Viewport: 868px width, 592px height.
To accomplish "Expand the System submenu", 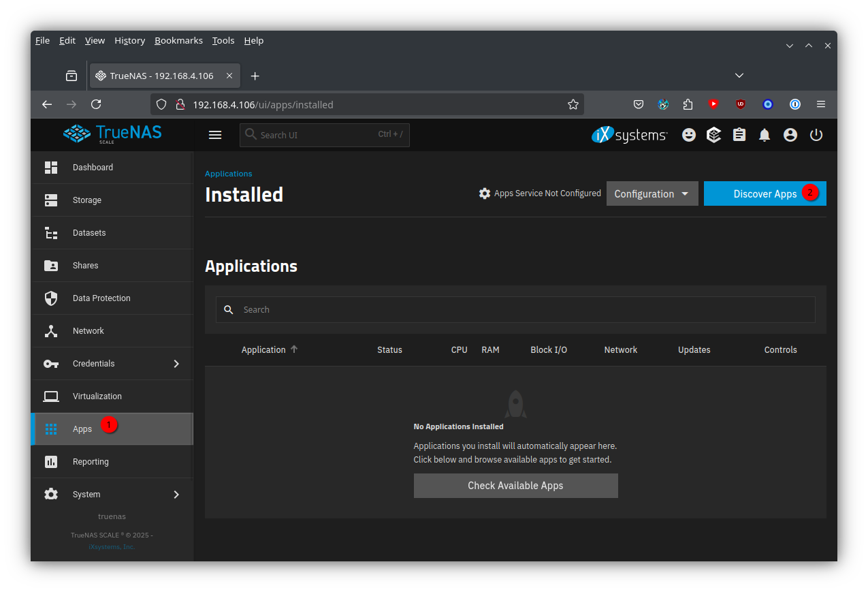I will (x=176, y=495).
